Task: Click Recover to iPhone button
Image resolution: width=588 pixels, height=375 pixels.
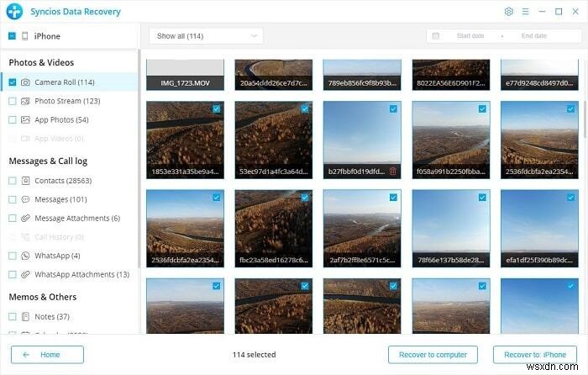Action: 535,355
